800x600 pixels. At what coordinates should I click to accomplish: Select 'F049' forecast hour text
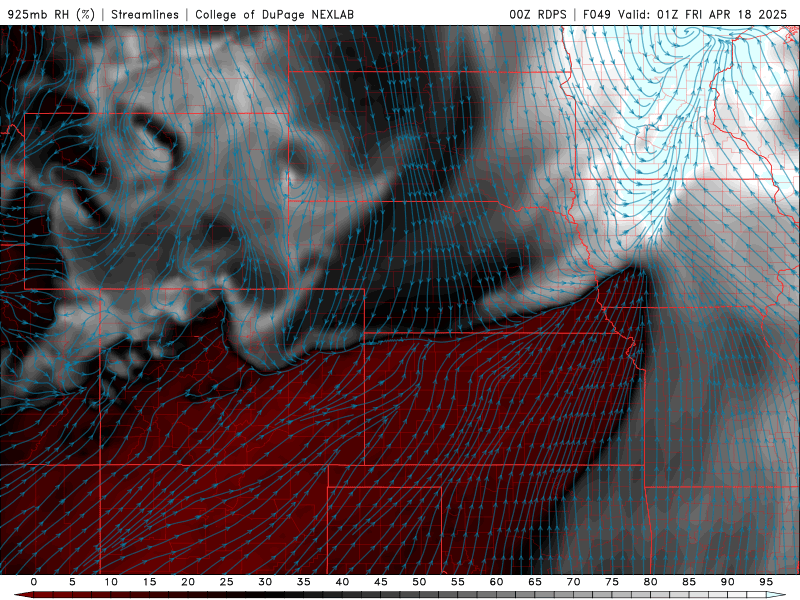[597, 14]
